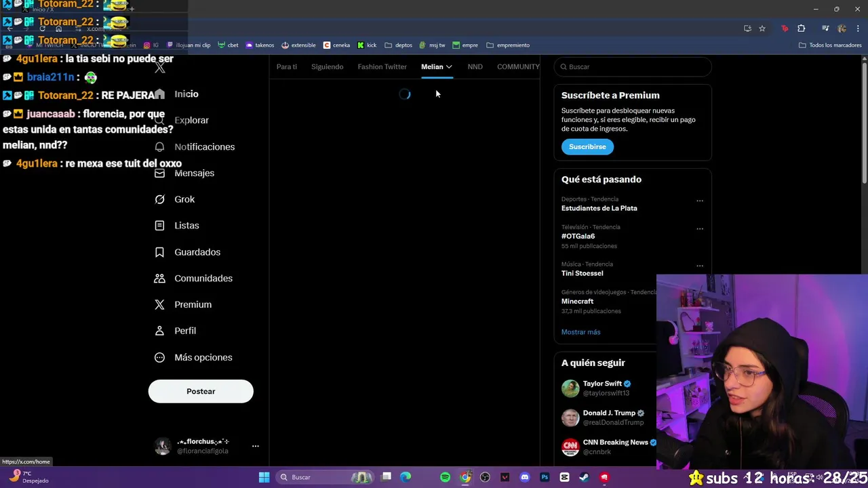This screenshot has height=488, width=868.
Task: Switch to the Para ti tab
Action: pos(287,66)
